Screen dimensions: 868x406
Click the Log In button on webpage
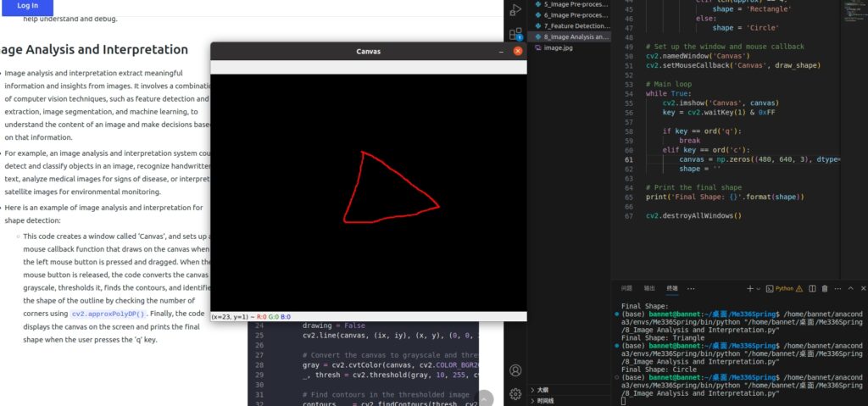pos(28,7)
